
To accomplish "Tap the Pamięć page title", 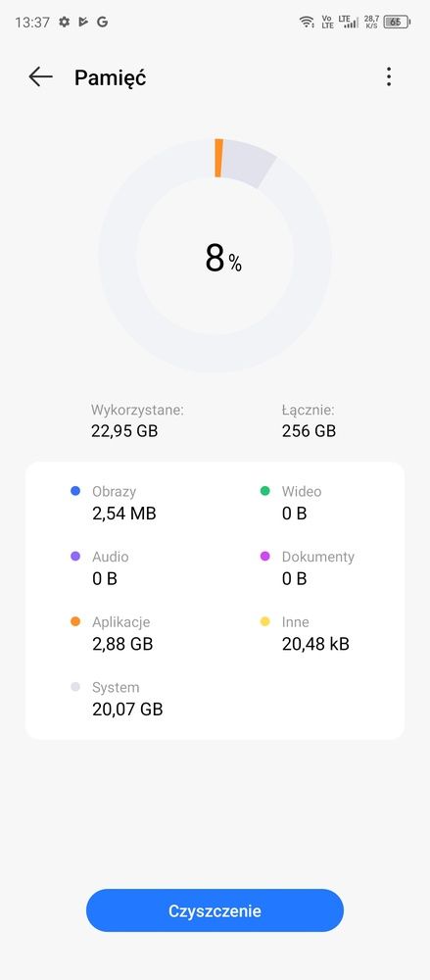I will click(x=110, y=77).
